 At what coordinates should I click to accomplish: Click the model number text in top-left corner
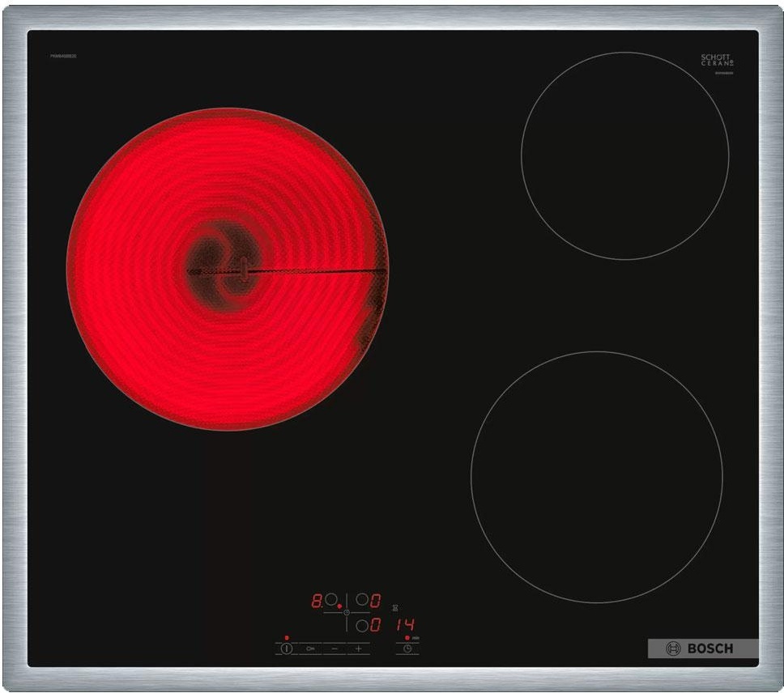pos(63,56)
